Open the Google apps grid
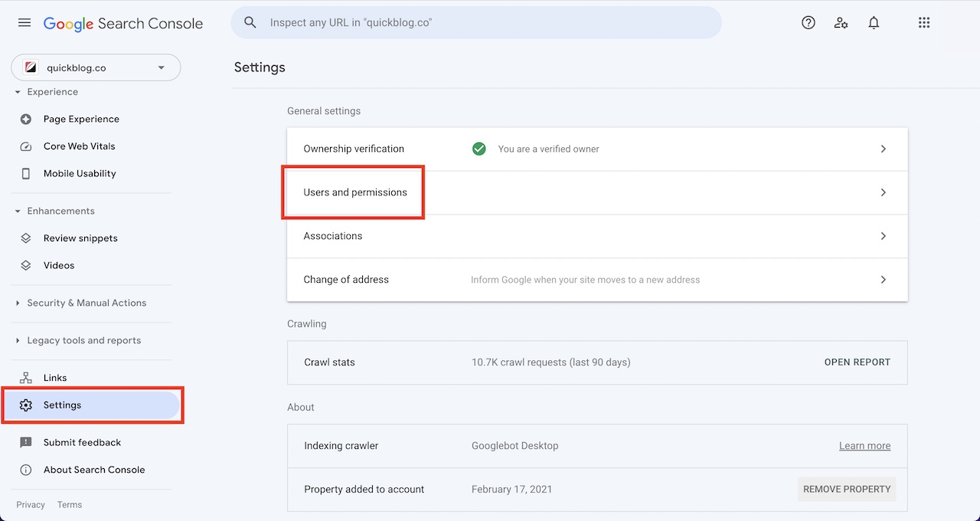Screen dimensions: 980x521 [924, 23]
